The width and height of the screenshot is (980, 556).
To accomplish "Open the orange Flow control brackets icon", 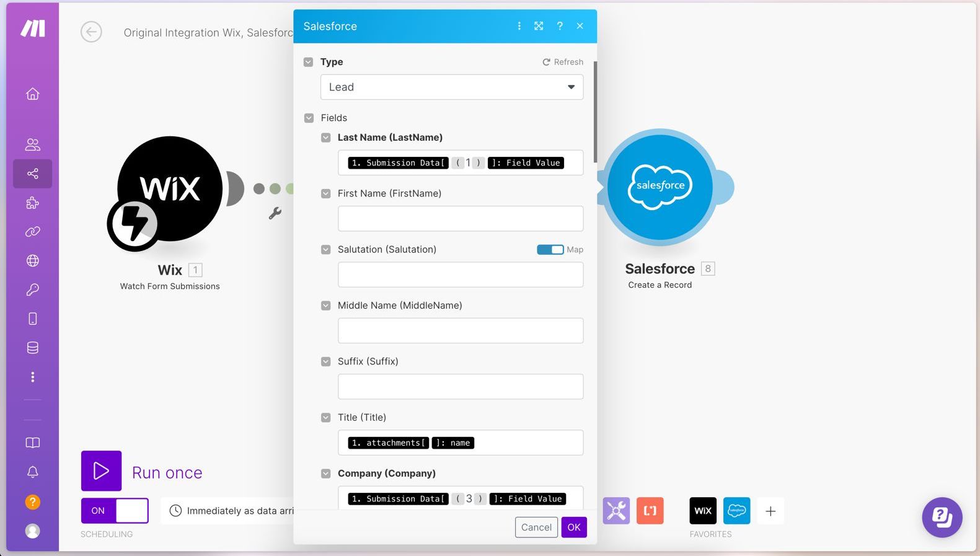I will pyautogui.click(x=650, y=511).
